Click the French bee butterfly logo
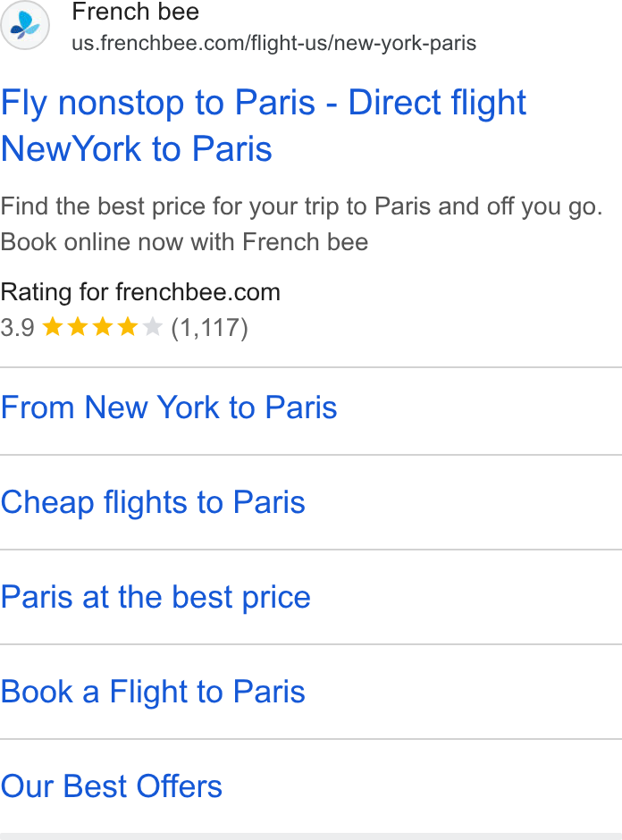This screenshot has height=840, width=622. point(25,25)
